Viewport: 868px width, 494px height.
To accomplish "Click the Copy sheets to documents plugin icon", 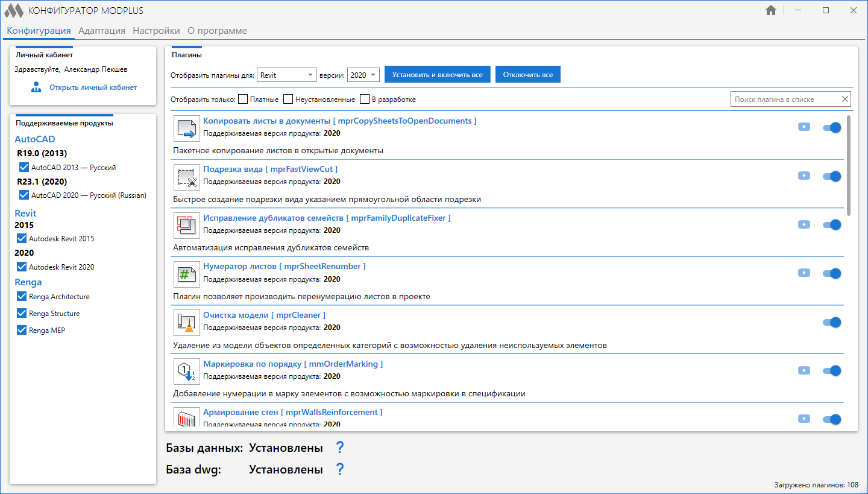I will 186,128.
